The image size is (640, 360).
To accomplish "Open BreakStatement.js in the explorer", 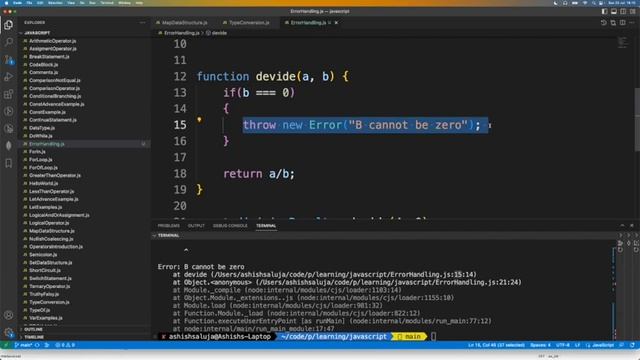I will [x=49, y=57].
